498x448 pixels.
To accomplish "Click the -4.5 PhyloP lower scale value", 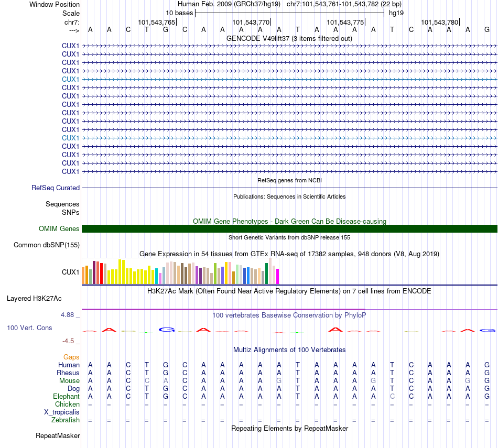I will point(68,341).
